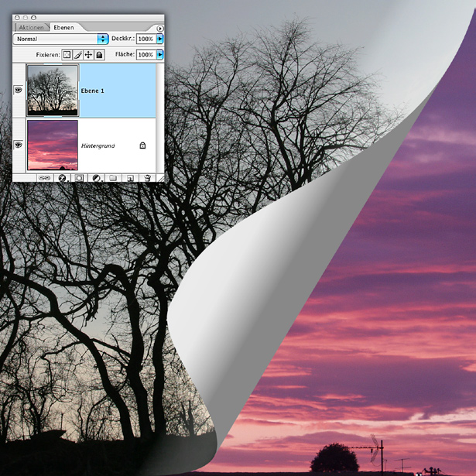The image size is (476, 476).
Task: Click the palette's rightmost title bar button
Action: click(33, 18)
